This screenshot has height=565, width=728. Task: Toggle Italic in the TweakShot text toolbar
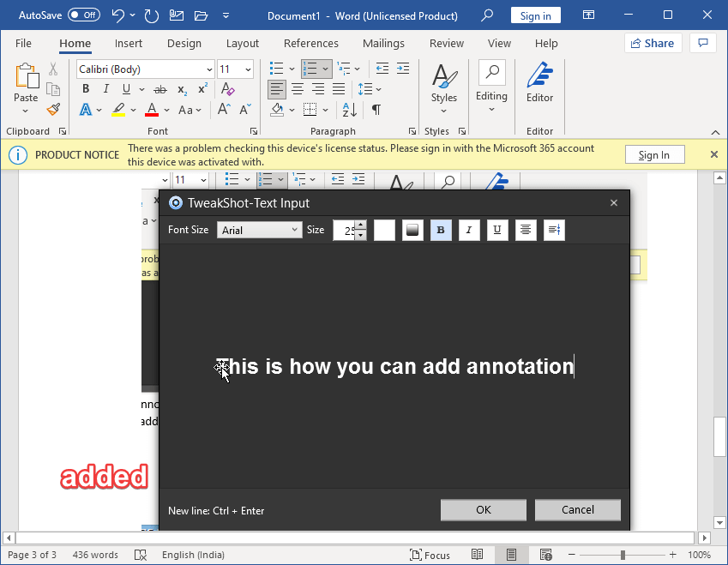click(x=468, y=230)
